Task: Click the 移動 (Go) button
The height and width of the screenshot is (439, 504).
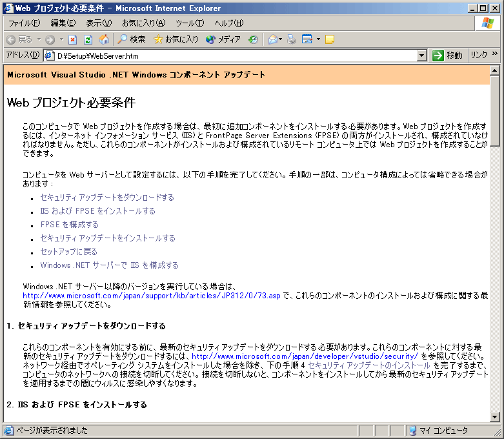Action: point(447,56)
